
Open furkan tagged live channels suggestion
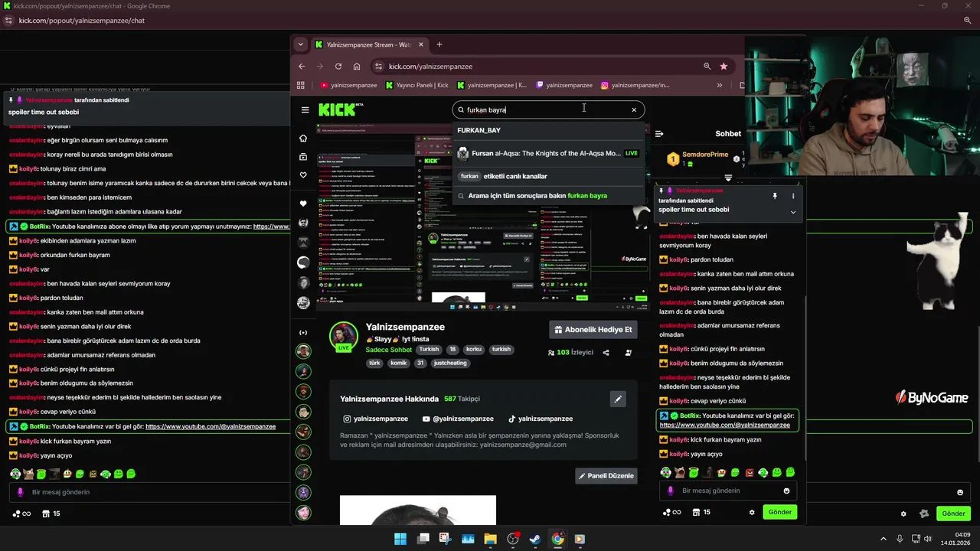[548, 176]
